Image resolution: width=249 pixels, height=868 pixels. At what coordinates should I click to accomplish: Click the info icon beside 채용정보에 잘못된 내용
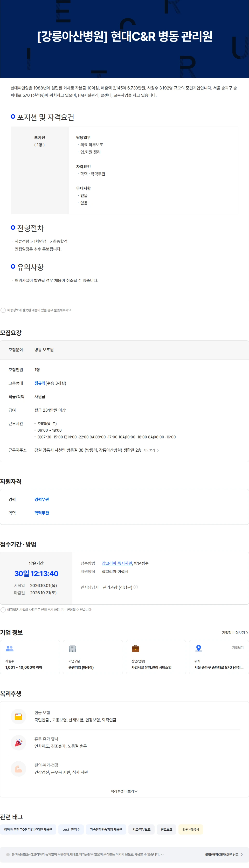pos(3,310)
